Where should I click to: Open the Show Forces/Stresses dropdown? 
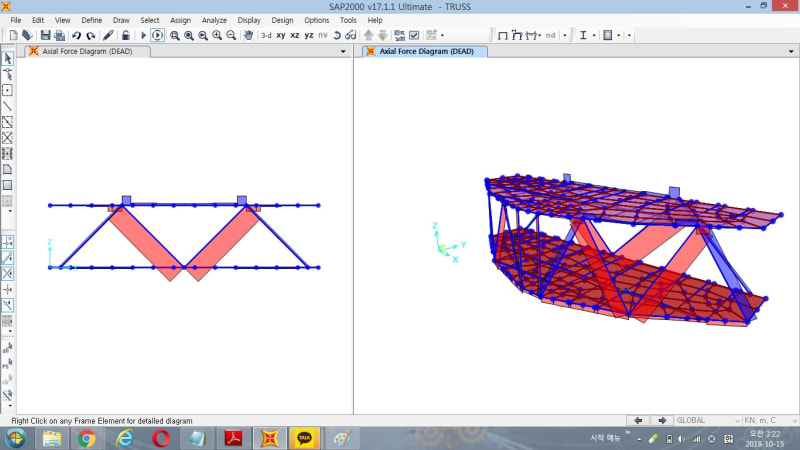[x=540, y=35]
